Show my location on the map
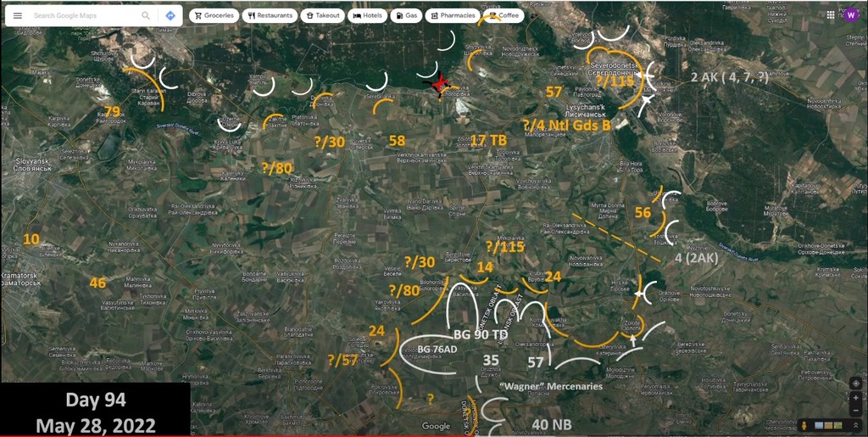The height and width of the screenshot is (437, 868). (x=856, y=384)
